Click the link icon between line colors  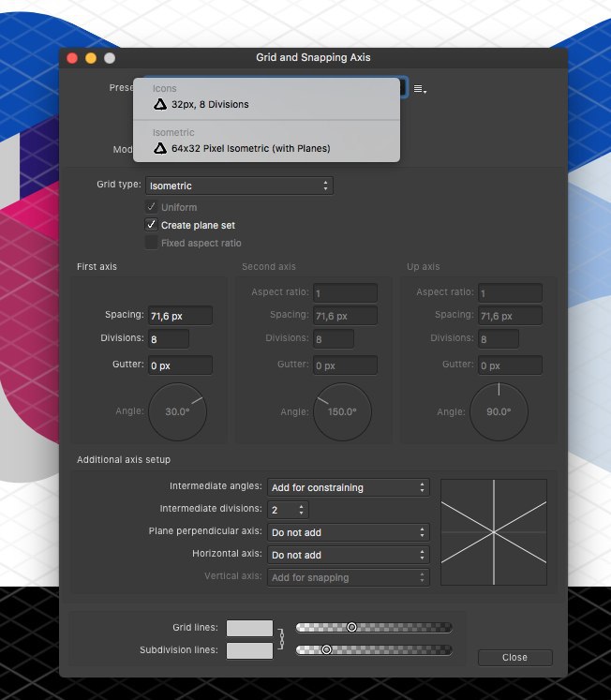[x=281, y=639]
